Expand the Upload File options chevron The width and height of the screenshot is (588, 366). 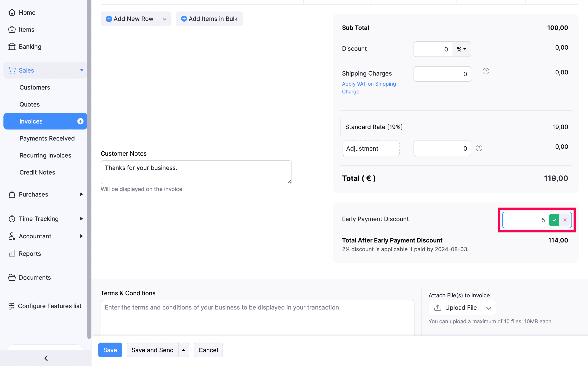(x=489, y=308)
